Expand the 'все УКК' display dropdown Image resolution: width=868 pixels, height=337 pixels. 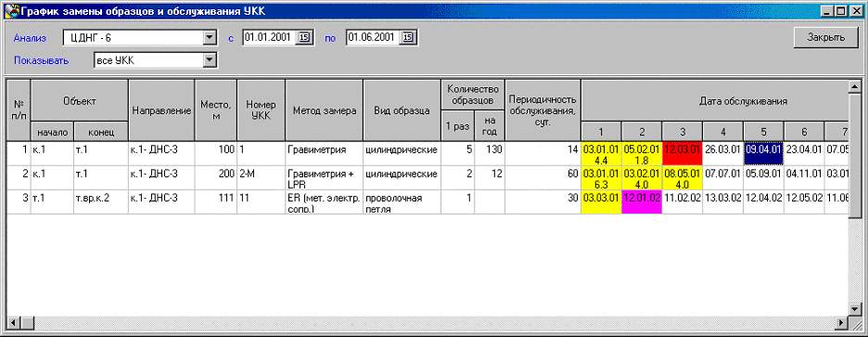210,60
